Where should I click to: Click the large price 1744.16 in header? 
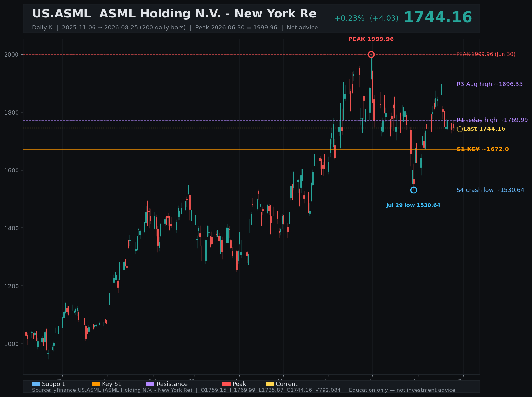(x=438, y=17)
